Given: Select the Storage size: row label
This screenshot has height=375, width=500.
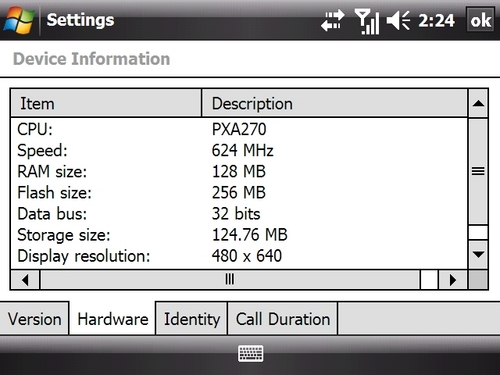Looking at the screenshot, I should click(x=64, y=235).
